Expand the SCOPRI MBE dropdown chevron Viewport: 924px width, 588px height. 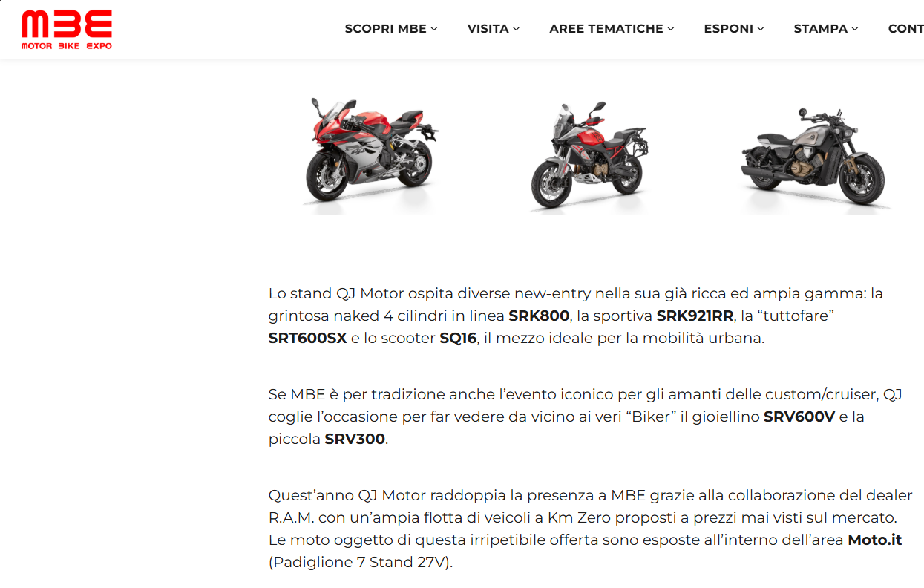[x=434, y=29]
